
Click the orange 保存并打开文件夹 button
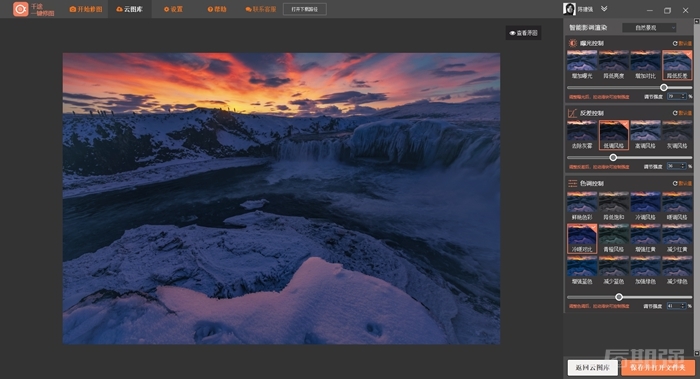tap(658, 367)
